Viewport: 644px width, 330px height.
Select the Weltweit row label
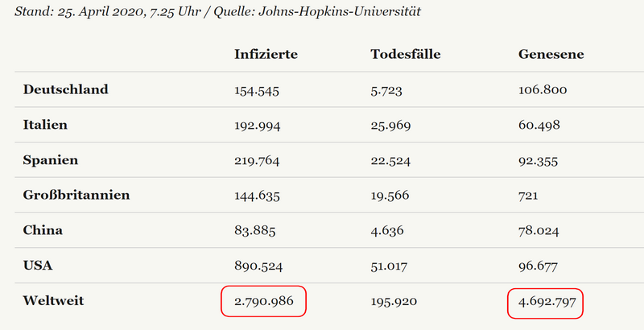pyautogui.click(x=53, y=301)
